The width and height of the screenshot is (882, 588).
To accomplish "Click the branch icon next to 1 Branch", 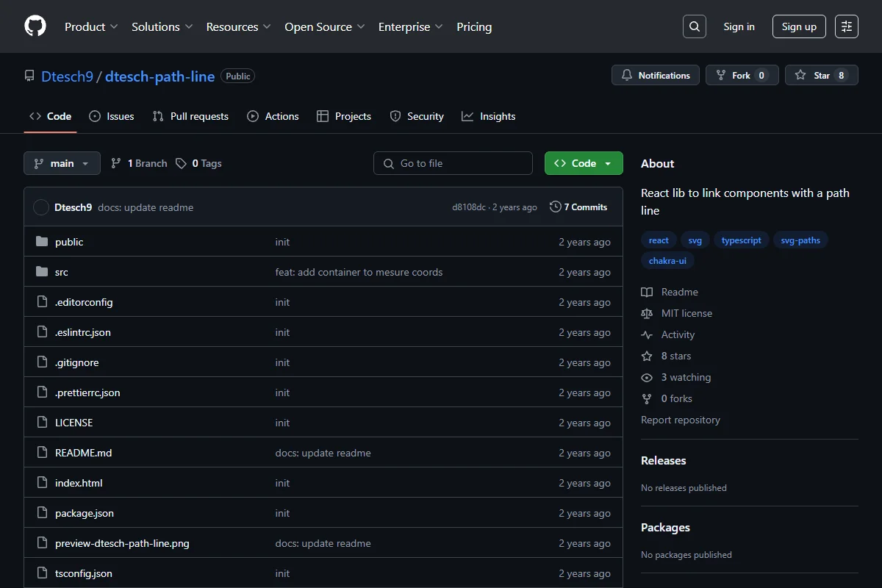I will (116, 163).
